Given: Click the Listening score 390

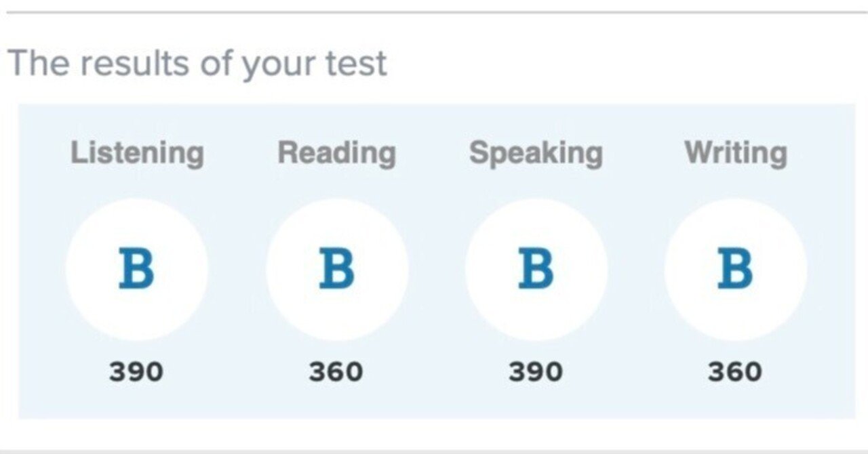Looking at the screenshot, I should point(136,372).
